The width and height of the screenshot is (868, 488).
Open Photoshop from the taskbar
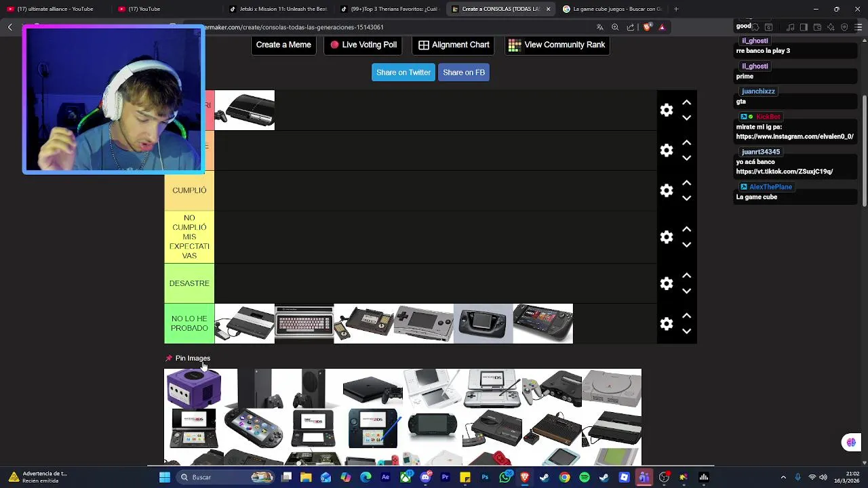point(485,477)
